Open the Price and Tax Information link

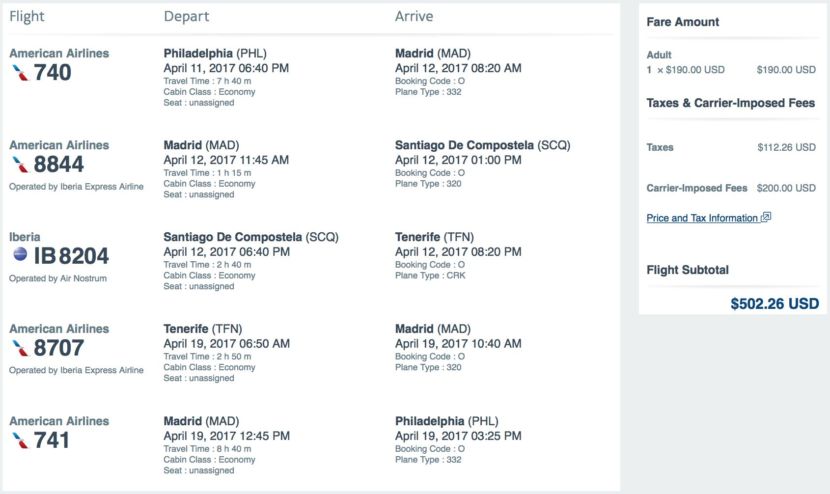702,218
